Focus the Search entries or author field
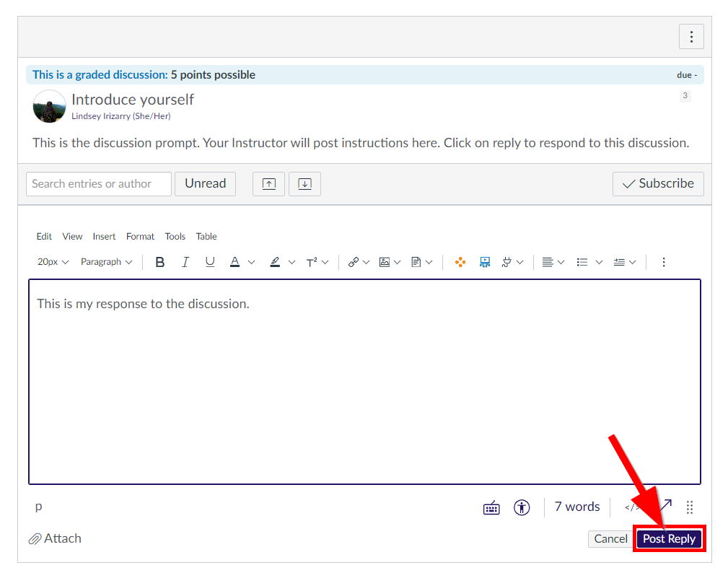This screenshot has height=573, width=728. (x=99, y=184)
